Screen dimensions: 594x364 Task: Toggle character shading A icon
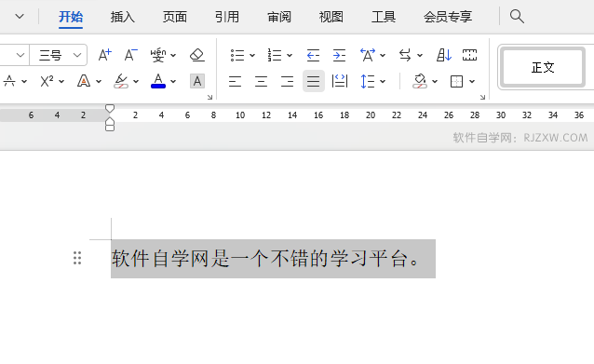(x=197, y=81)
